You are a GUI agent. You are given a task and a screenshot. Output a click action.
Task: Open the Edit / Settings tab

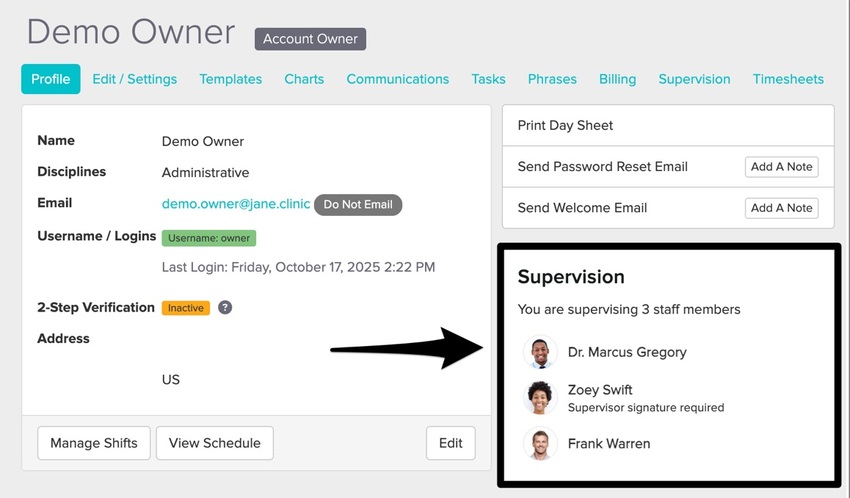click(x=134, y=79)
